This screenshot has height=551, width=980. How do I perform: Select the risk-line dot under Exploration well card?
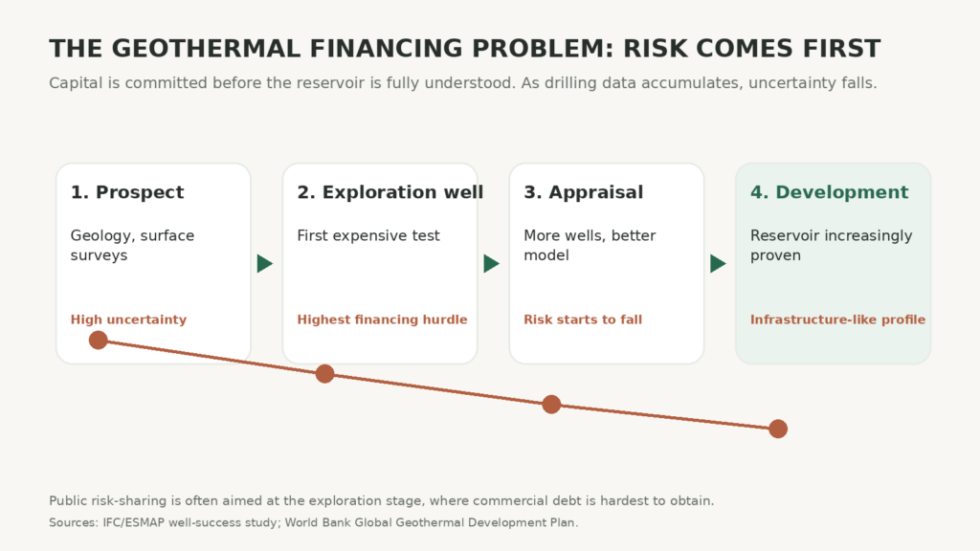pos(325,374)
